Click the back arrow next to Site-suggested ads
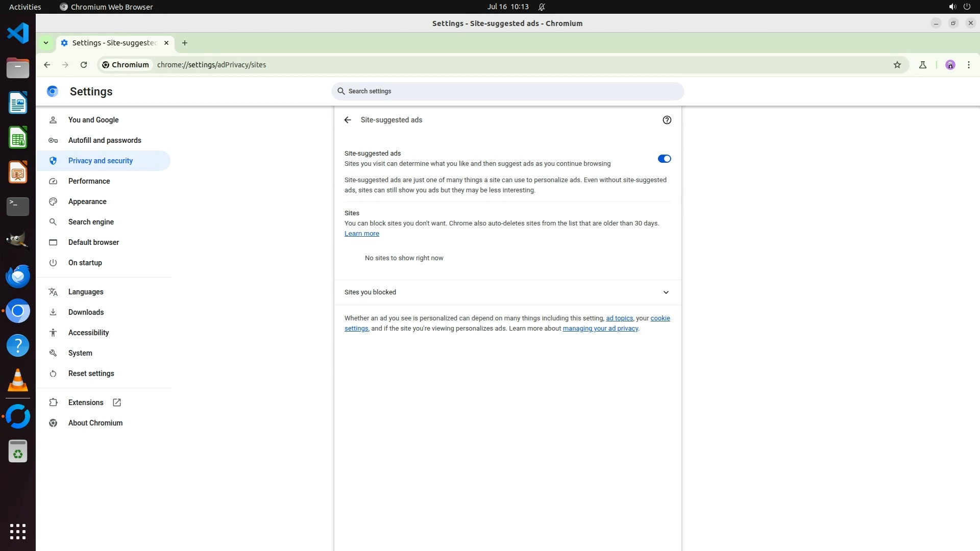 tap(348, 120)
